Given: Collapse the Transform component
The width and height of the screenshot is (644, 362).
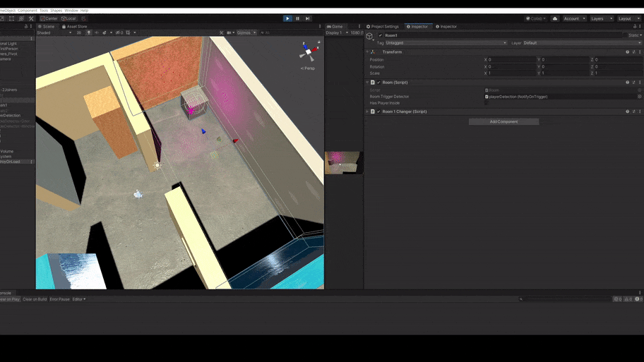Looking at the screenshot, I should [368, 52].
